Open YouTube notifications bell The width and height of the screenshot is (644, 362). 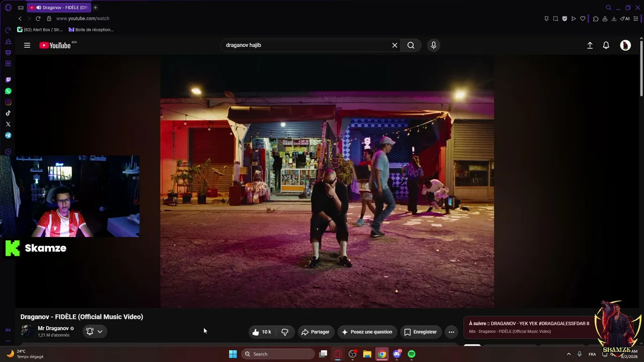coord(606,45)
